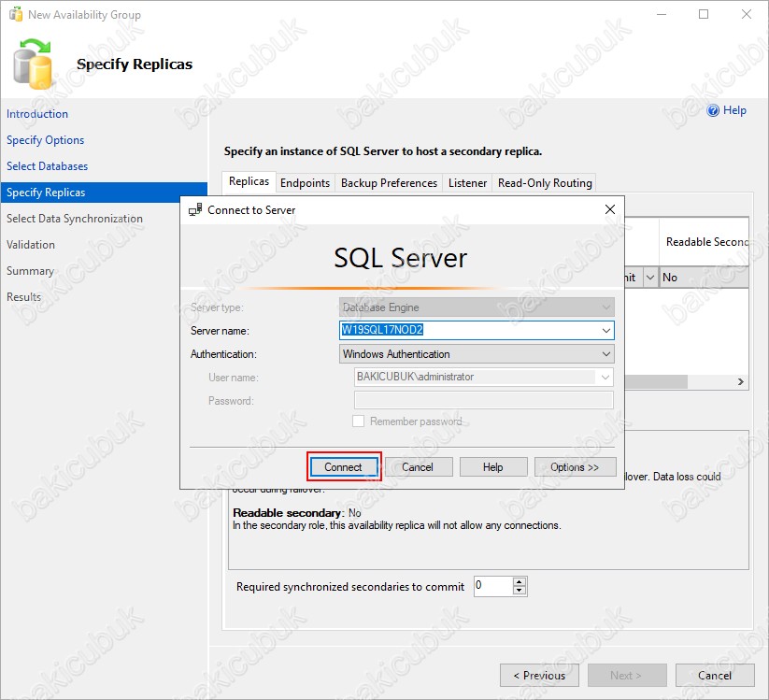
Task: Go back with the Previous button
Action: [539, 676]
